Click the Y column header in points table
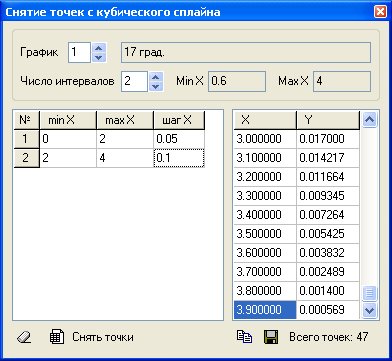392x361 pixels. [x=328, y=120]
